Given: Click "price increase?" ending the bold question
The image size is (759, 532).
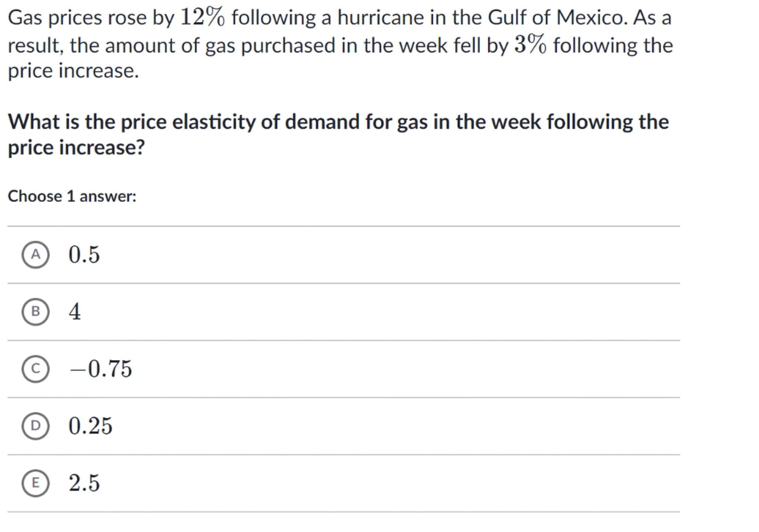Looking at the screenshot, I should click(76, 147).
